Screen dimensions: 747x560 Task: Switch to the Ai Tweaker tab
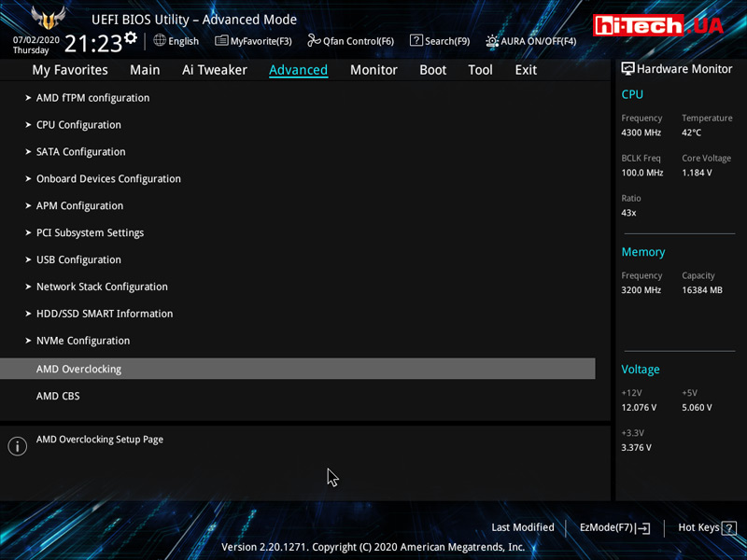(x=215, y=70)
